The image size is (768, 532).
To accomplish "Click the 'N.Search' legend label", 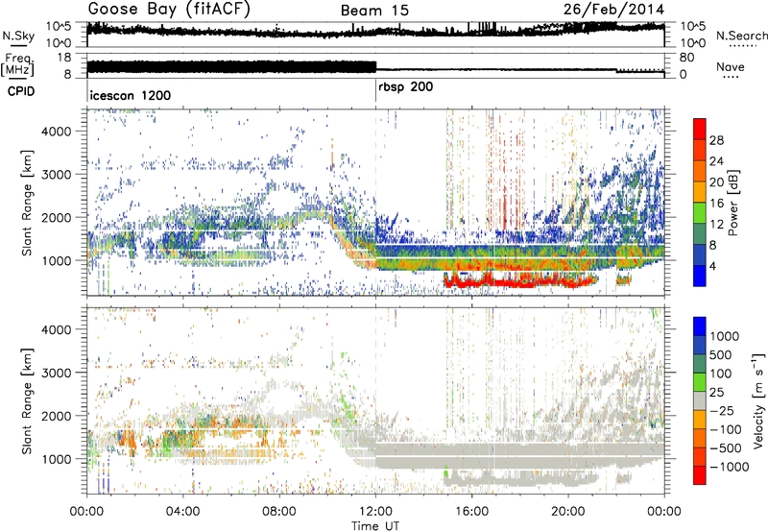I will 741,36.
